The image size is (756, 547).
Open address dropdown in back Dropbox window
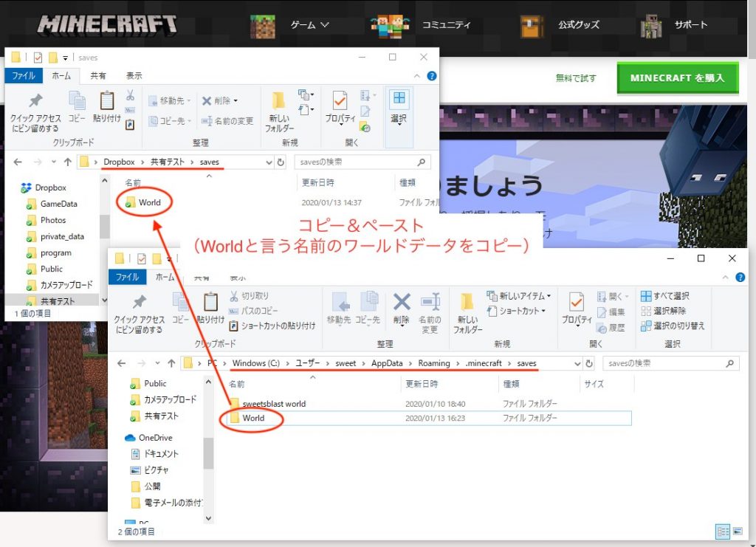click(269, 162)
